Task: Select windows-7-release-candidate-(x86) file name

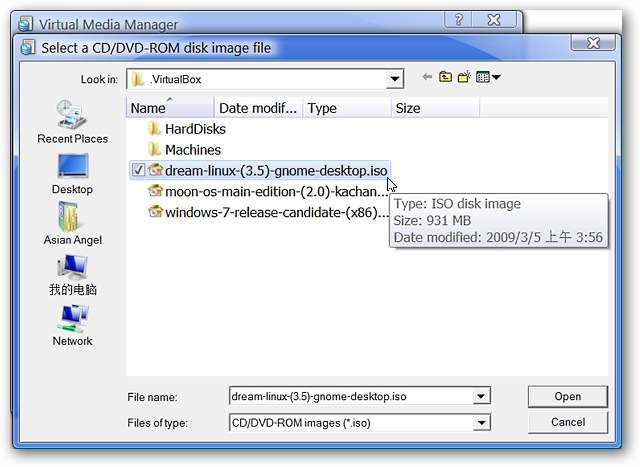Action: [x=276, y=212]
